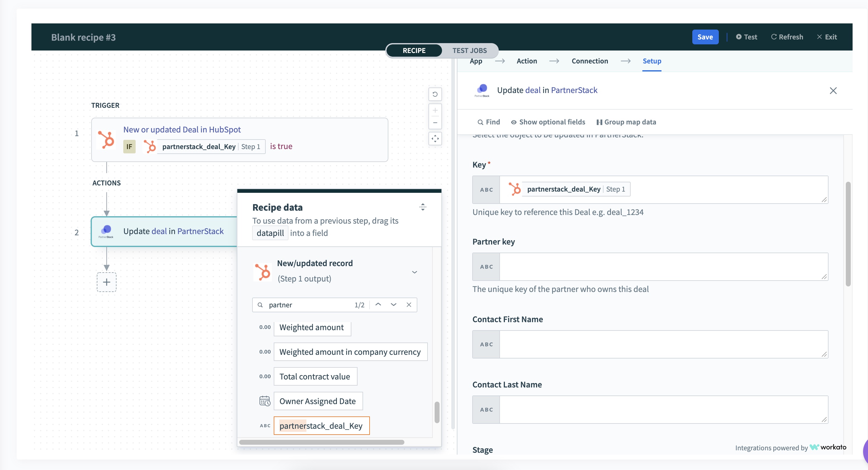Collapse New/updated record step output
Image resolution: width=868 pixels, height=470 pixels.
[x=415, y=272]
